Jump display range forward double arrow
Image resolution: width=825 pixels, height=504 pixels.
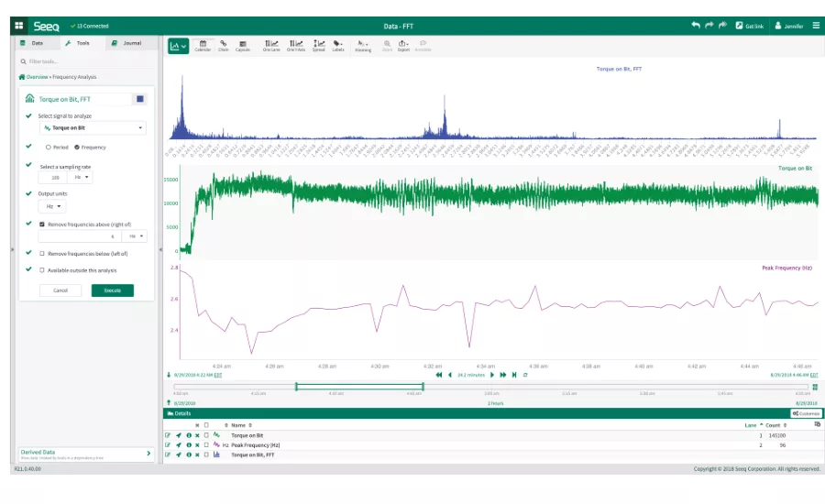coord(503,375)
